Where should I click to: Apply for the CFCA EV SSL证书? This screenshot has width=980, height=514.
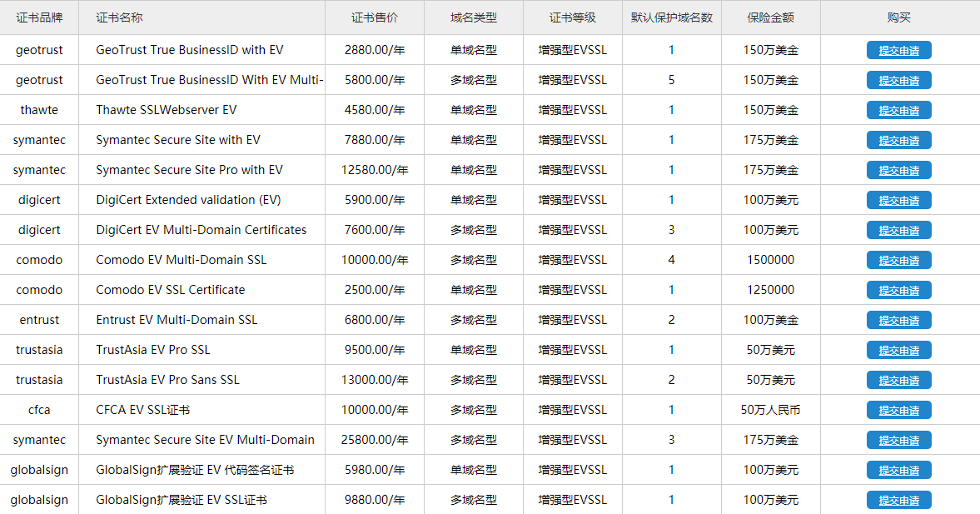(x=898, y=410)
